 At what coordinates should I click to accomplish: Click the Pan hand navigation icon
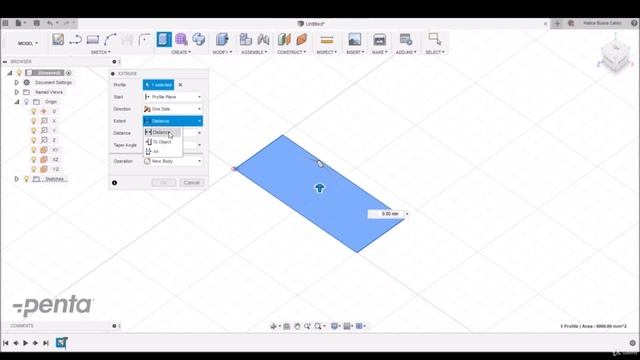[x=297, y=326]
